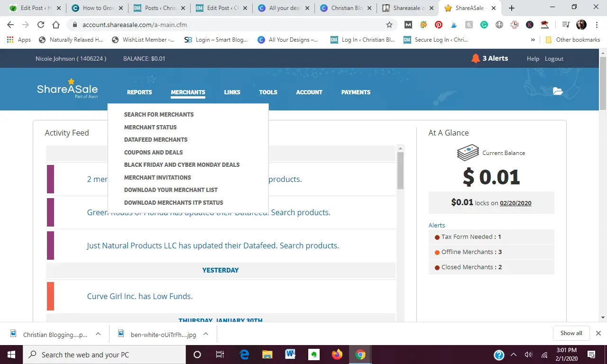Screen dimensions: 607x364
Task: Click the Help link
Action: (x=533, y=59)
